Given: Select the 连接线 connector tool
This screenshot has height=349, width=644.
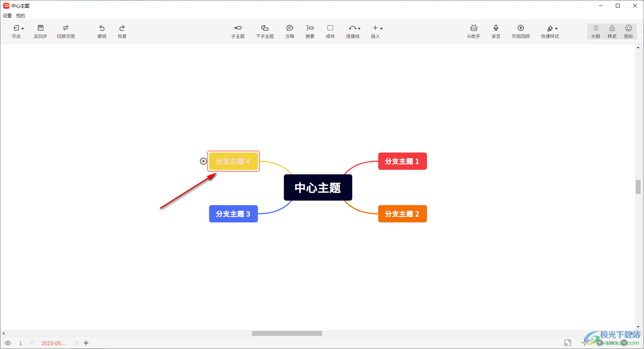Looking at the screenshot, I should point(353,32).
